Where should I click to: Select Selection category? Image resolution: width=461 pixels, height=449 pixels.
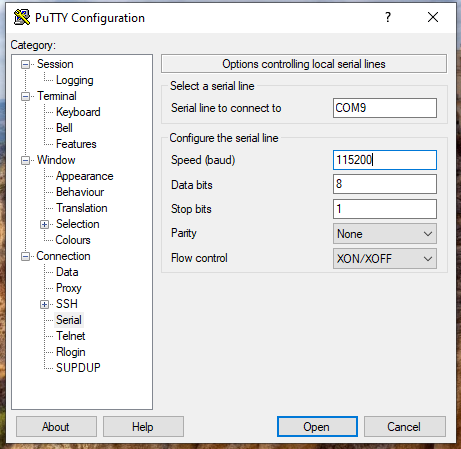[78, 224]
